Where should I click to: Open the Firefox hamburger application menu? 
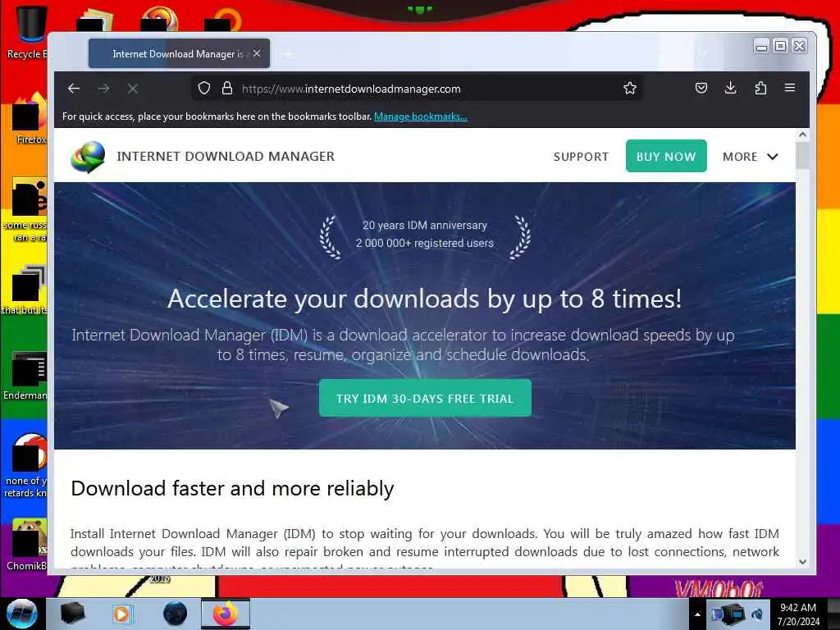point(790,87)
